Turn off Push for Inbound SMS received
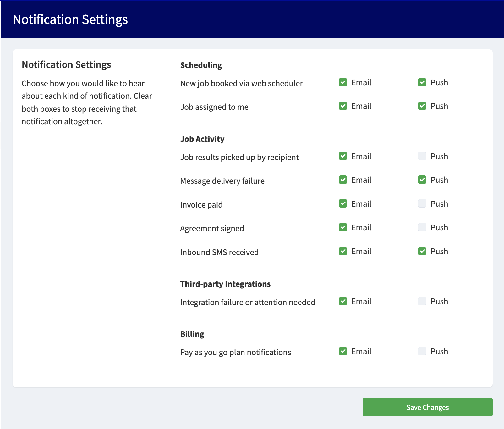 pyautogui.click(x=422, y=251)
